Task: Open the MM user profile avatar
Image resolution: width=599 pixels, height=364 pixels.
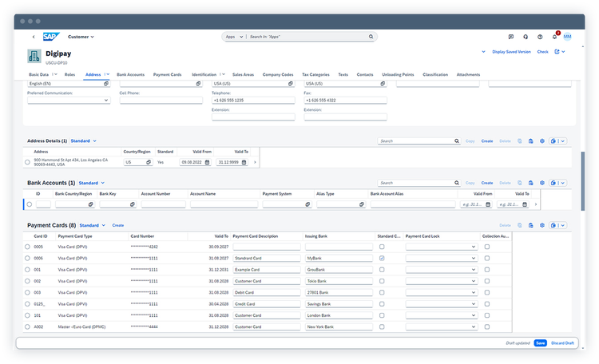Action: coord(567,37)
